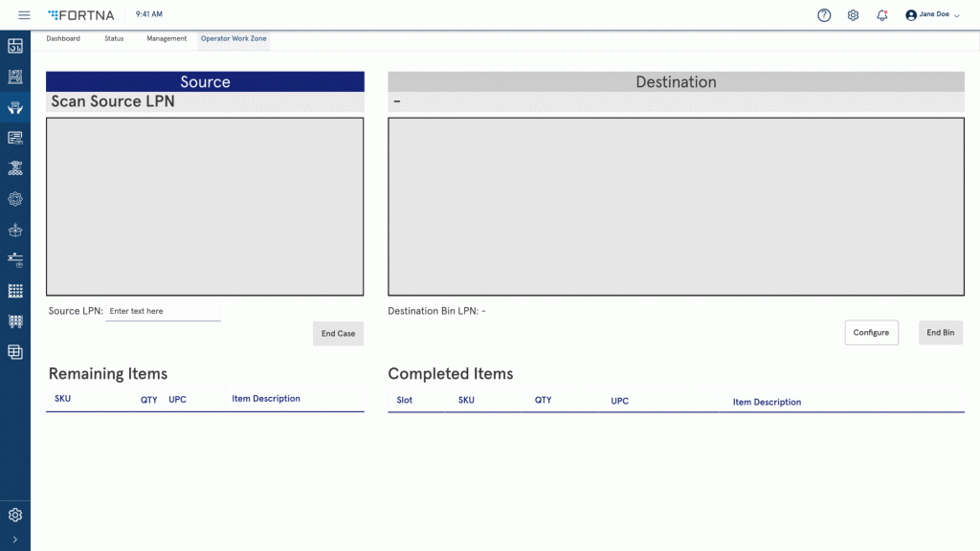Viewport: 980px width, 551px height.
Task: Switch to the Dashboard tab
Action: 63,39
